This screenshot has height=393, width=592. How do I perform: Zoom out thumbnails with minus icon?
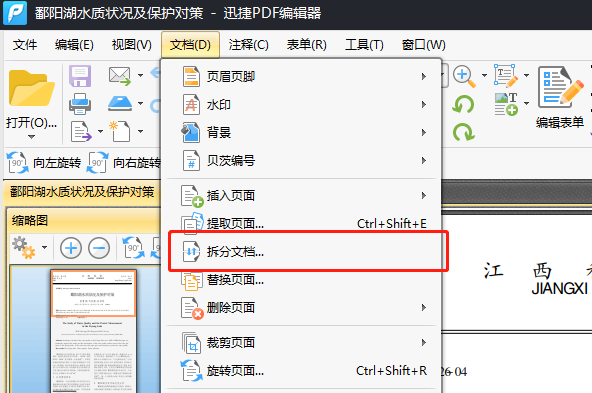(99, 248)
